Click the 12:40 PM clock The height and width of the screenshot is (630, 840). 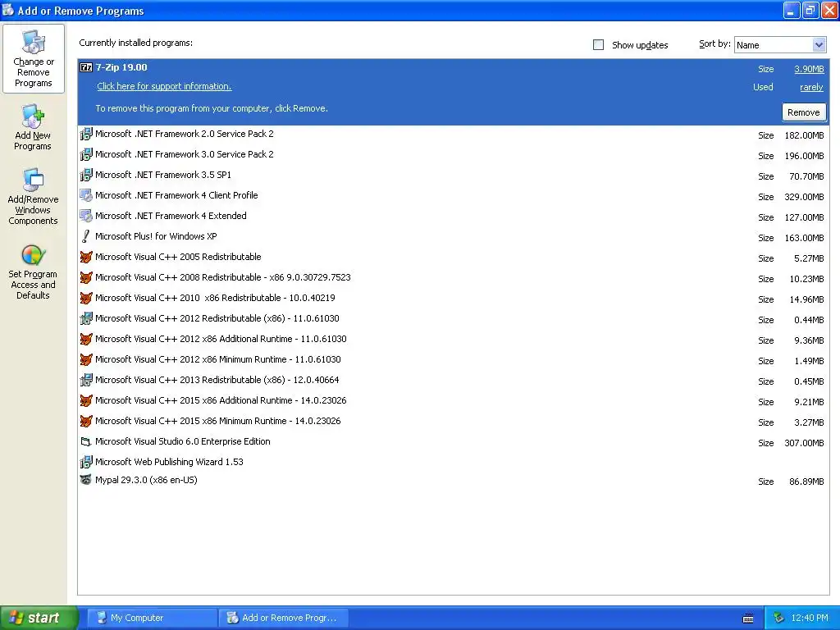(x=810, y=618)
